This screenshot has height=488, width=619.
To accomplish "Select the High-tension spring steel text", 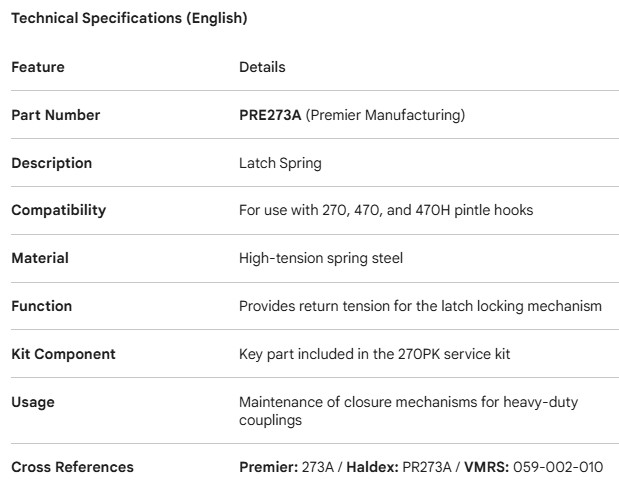I will click(320, 258).
